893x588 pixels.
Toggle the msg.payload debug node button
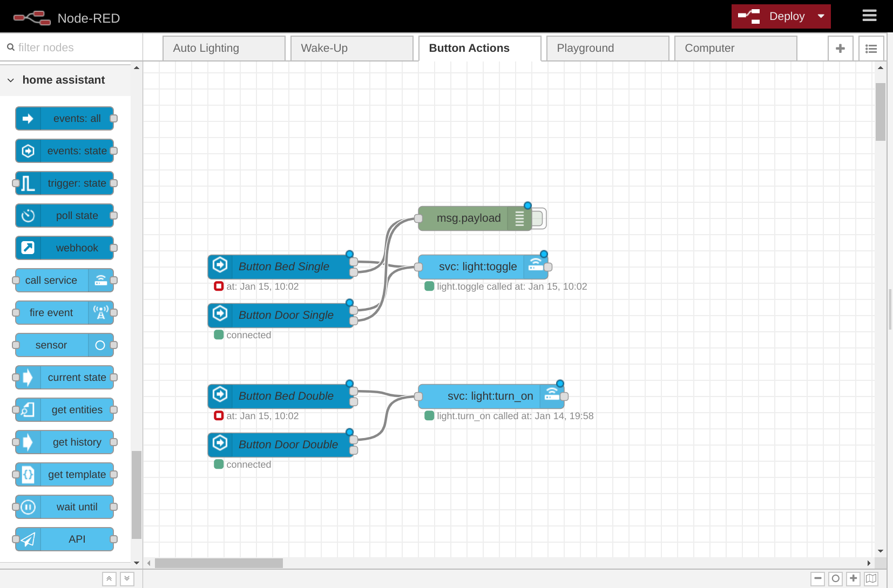click(x=539, y=218)
